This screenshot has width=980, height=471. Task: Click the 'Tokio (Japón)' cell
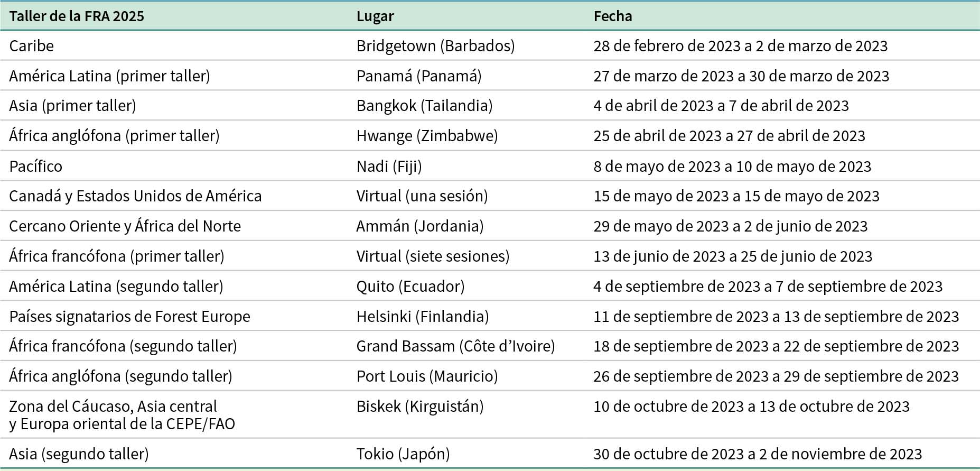[x=403, y=454]
